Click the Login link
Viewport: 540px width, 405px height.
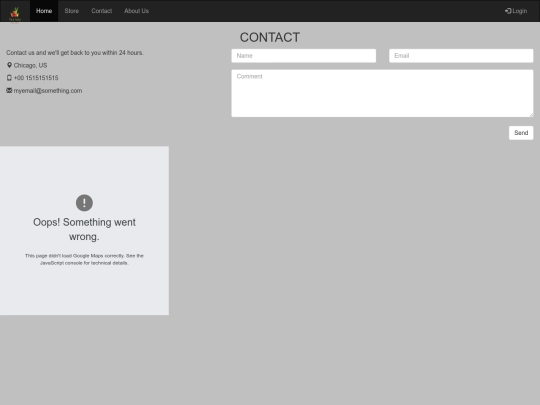[x=516, y=11]
